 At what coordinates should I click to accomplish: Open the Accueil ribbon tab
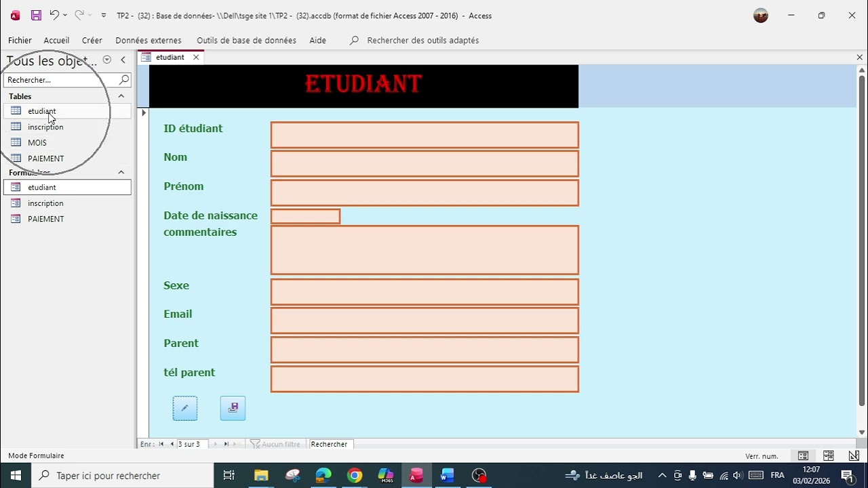pos(56,40)
